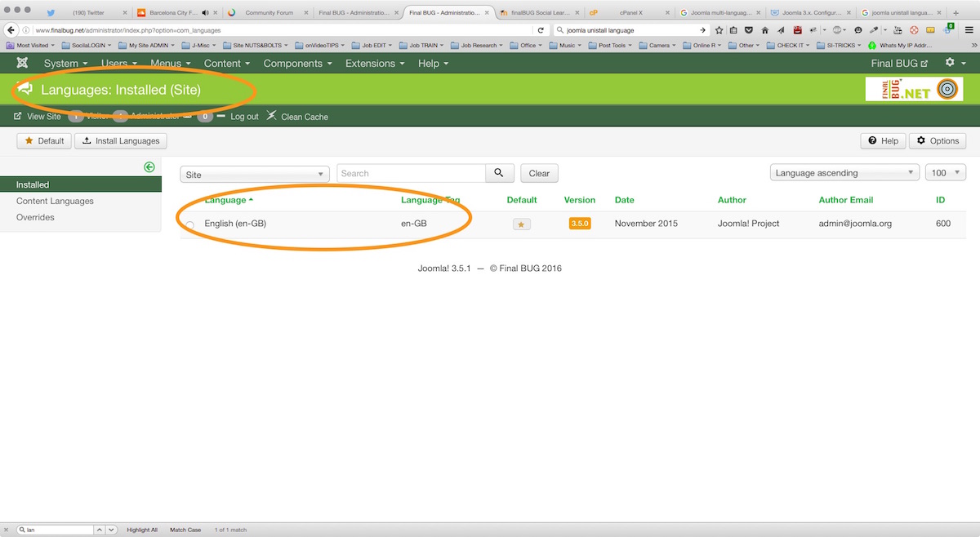
Task: Bookmark this page with the star icon
Action: pyautogui.click(x=719, y=30)
